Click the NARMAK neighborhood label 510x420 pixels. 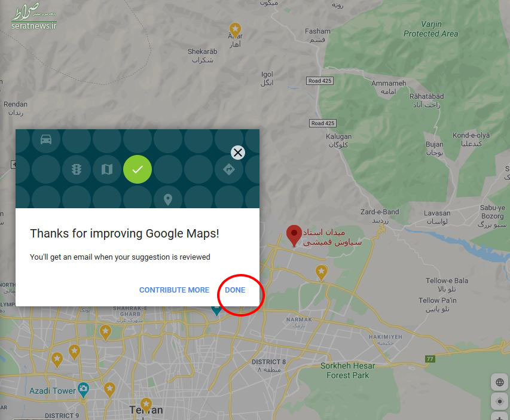299,322
